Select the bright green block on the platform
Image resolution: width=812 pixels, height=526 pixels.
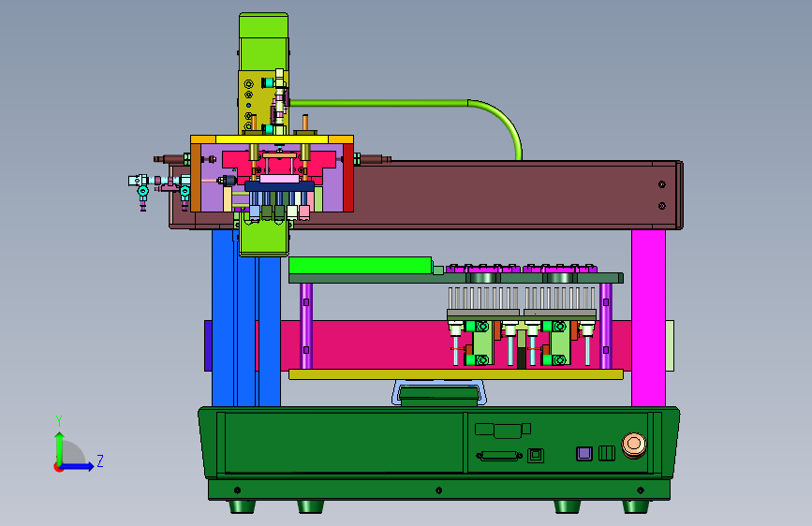coord(361,265)
